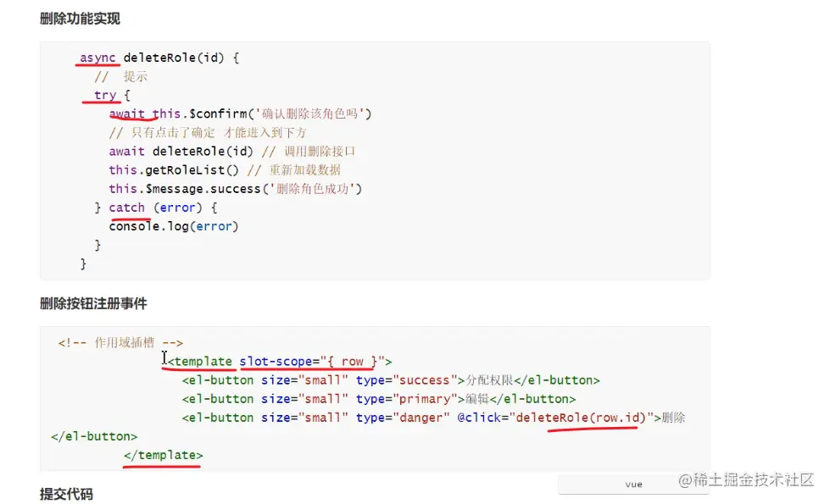Click the wrapped '</el-button>' closing tag line
Viewport: 830px width, 504px height.
tap(94, 436)
